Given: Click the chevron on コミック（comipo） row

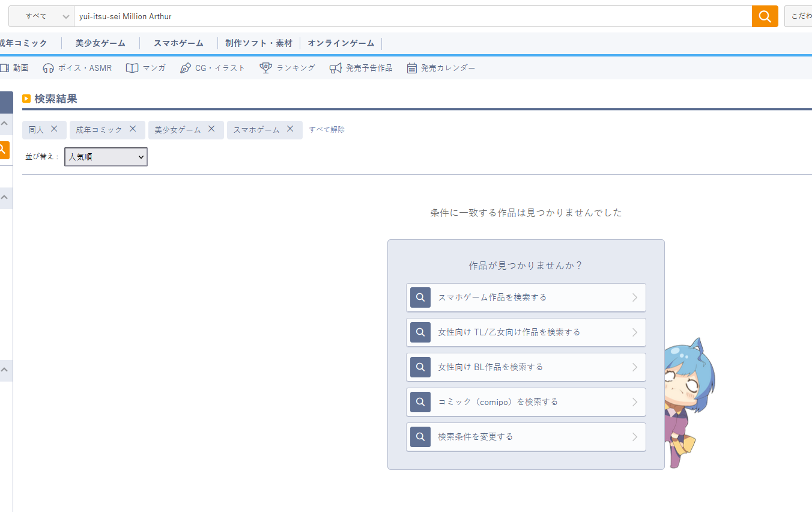Looking at the screenshot, I should (635, 402).
